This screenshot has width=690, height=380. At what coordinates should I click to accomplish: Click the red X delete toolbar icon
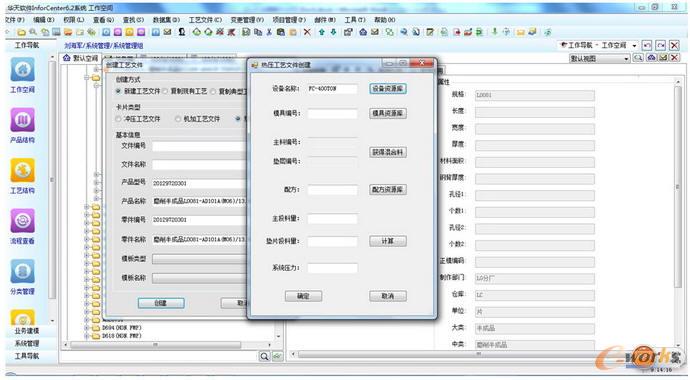(307, 32)
